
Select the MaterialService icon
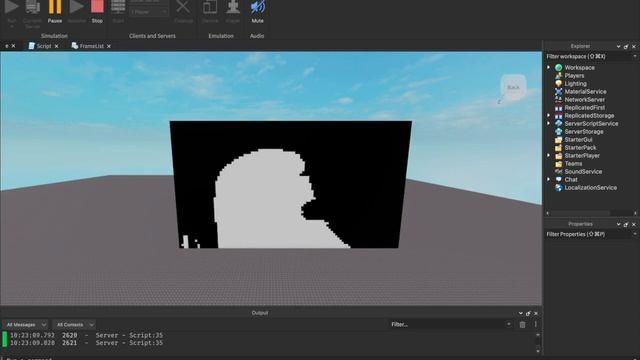[x=558, y=91]
